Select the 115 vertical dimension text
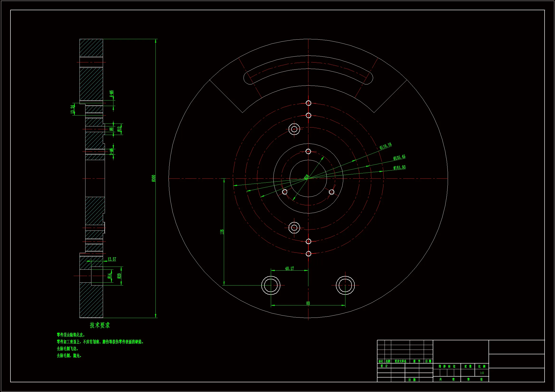555x392 pixels. [222, 232]
